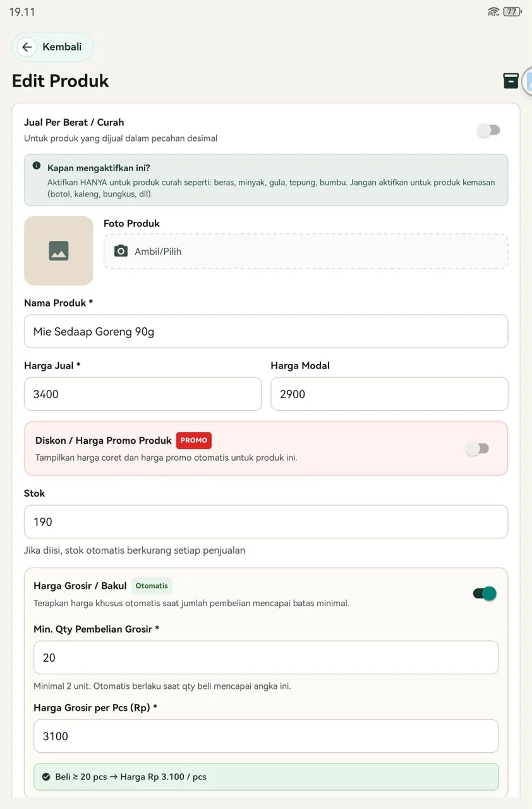Tap the Stok field showing 190
Viewport: 532px width, 809px height.
tap(266, 521)
